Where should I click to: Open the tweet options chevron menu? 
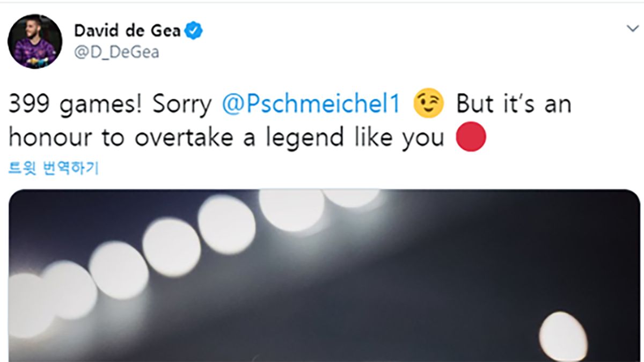[633, 29]
